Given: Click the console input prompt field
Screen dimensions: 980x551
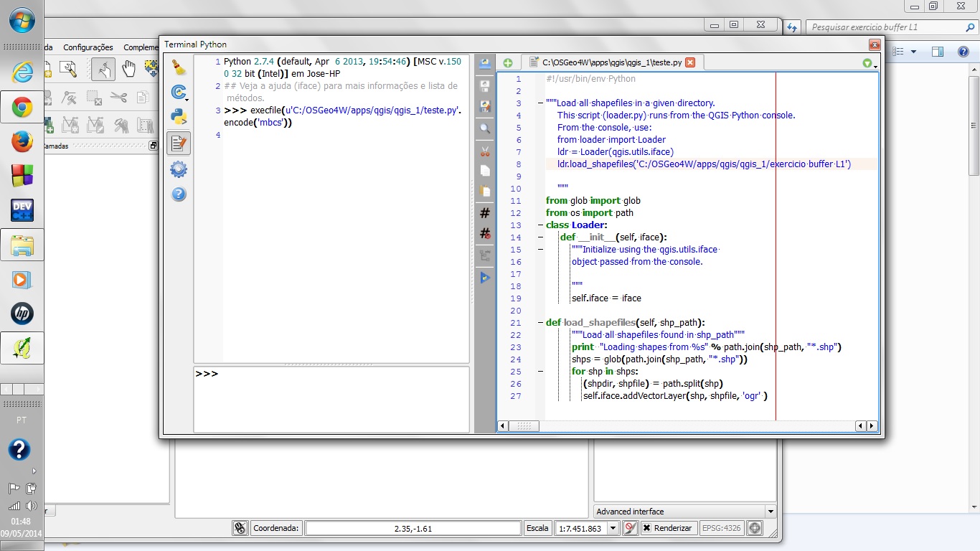Looking at the screenshot, I should coord(331,400).
